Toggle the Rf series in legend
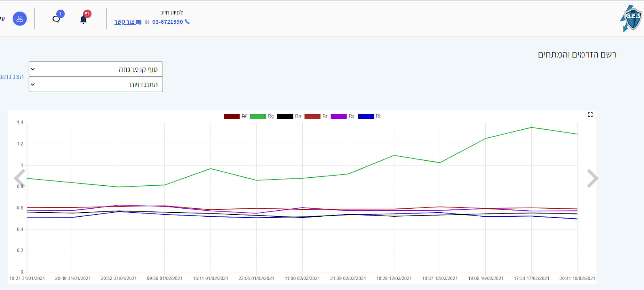The height and width of the screenshot is (290, 644). point(235,116)
